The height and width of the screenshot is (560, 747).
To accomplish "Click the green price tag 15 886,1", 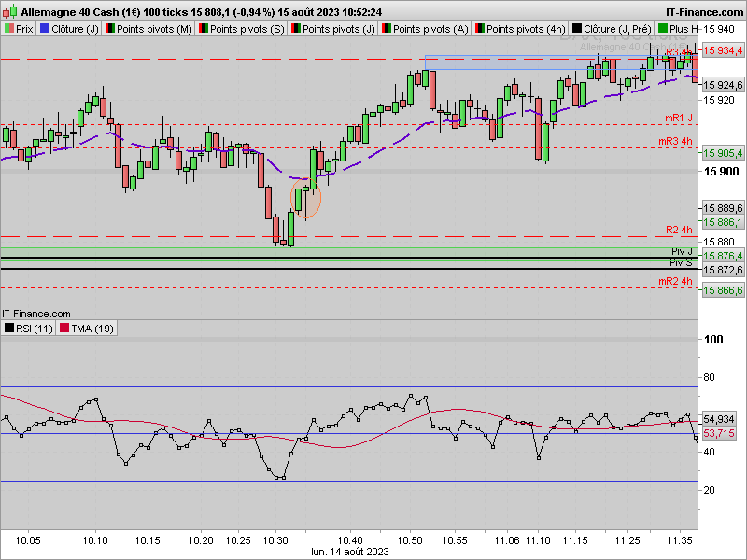I will tap(723, 222).
